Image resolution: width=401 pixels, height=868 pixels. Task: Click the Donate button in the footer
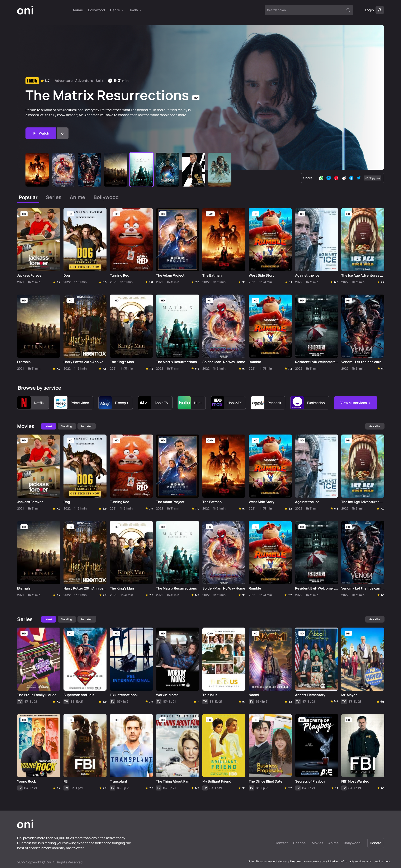click(x=375, y=843)
